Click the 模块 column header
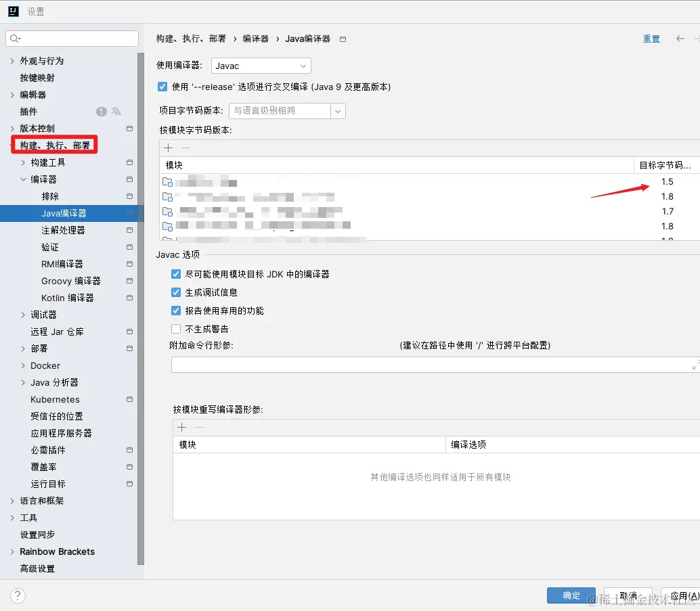The image size is (700, 611). pyautogui.click(x=397, y=165)
